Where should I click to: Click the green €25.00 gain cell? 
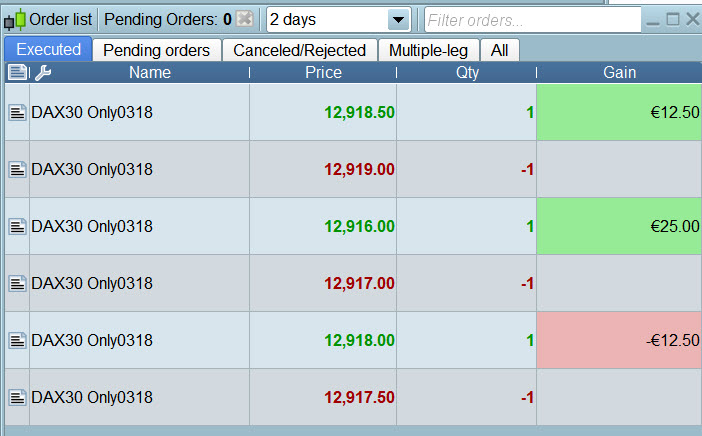click(x=619, y=227)
